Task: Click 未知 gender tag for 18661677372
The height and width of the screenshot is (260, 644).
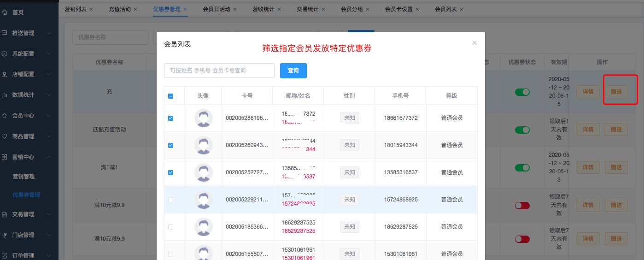Action: pos(350,118)
